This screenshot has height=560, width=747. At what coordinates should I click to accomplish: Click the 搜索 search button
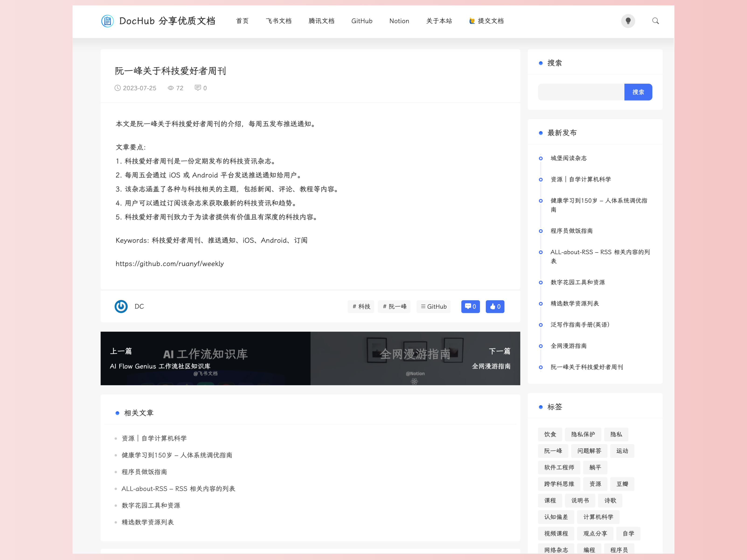click(x=638, y=92)
